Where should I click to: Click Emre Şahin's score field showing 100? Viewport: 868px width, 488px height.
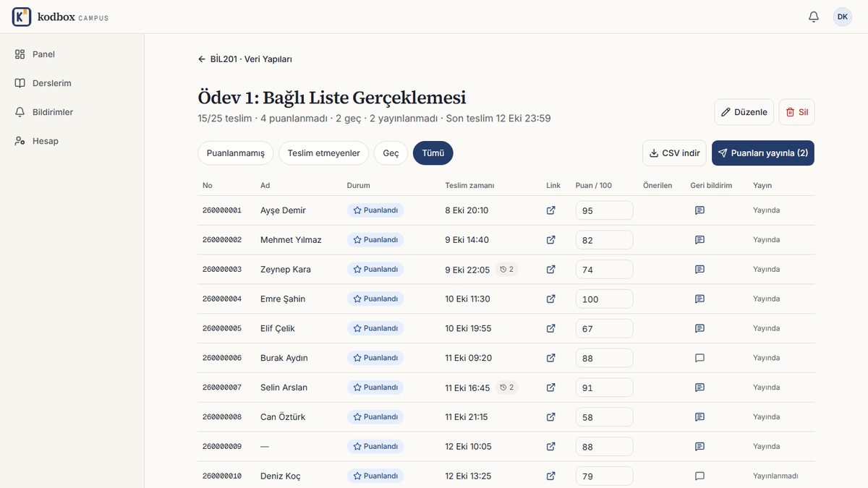point(605,299)
